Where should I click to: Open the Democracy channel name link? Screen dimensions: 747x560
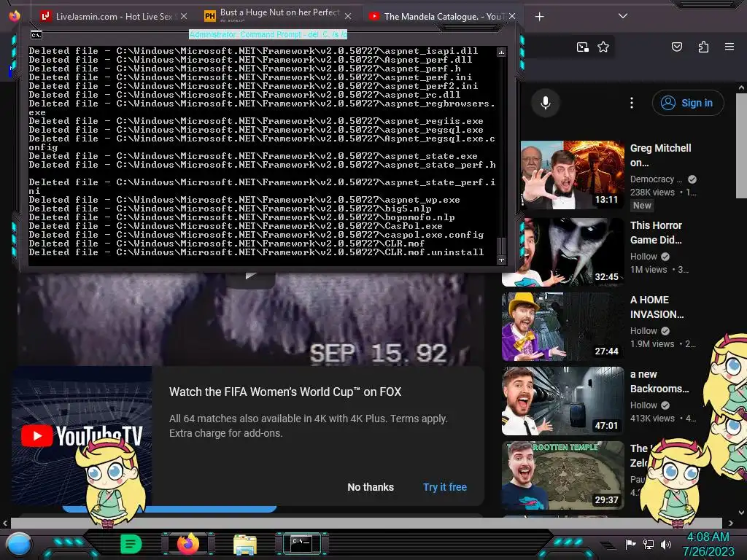(x=656, y=179)
